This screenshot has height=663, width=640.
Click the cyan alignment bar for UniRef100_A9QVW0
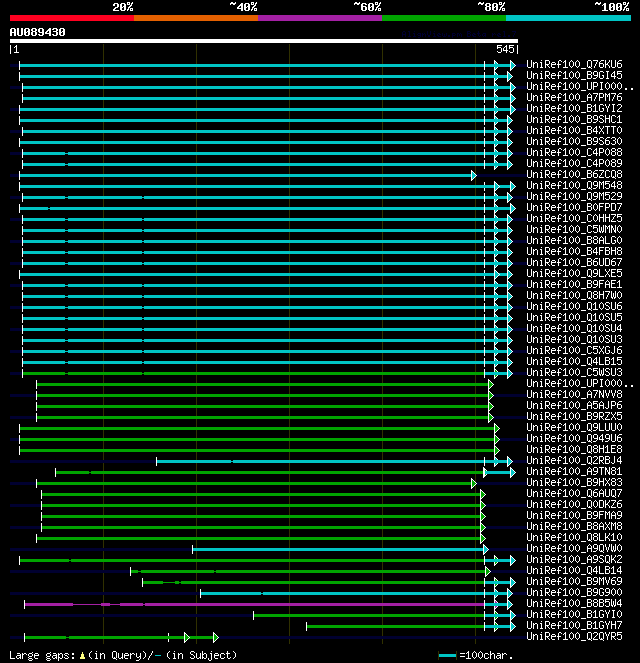[338, 550]
